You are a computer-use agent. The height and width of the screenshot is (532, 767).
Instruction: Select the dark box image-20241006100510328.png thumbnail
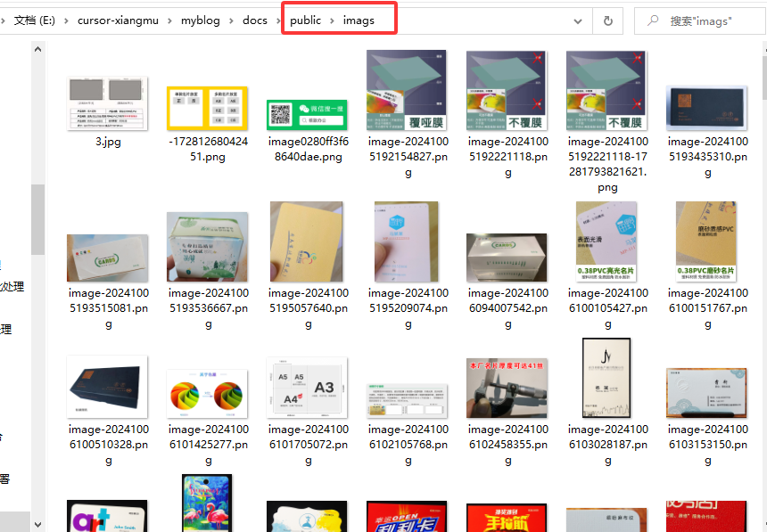[x=107, y=387]
